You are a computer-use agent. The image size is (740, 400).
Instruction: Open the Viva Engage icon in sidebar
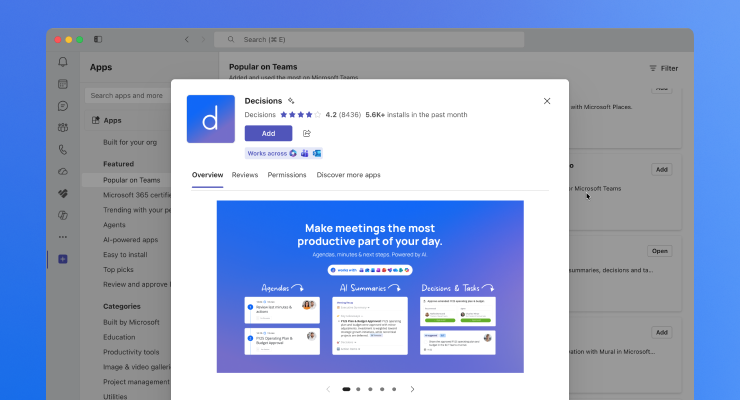coord(63,193)
